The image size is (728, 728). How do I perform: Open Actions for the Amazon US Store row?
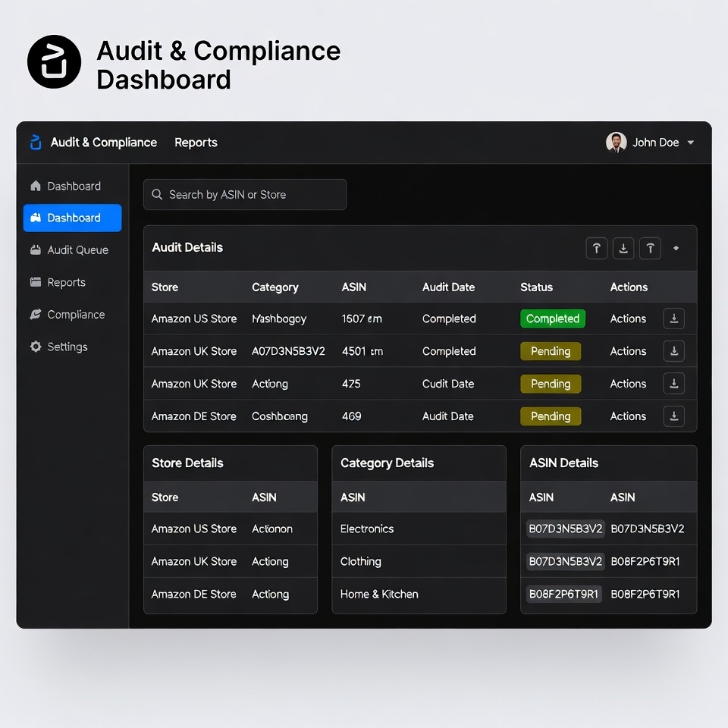tap(628, 318)
